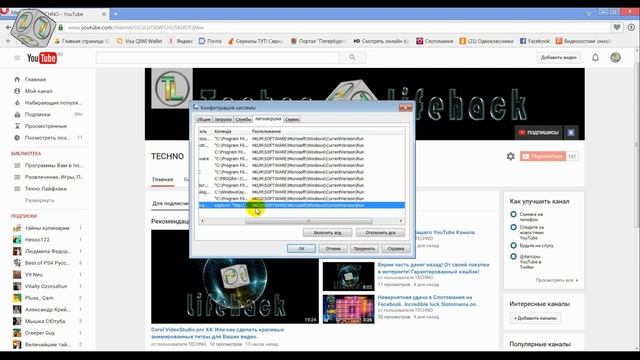Click the horizontal scrollbar thumb in dialog list
The width and height of the screenshot is (640, 360).
coord(309,221)
